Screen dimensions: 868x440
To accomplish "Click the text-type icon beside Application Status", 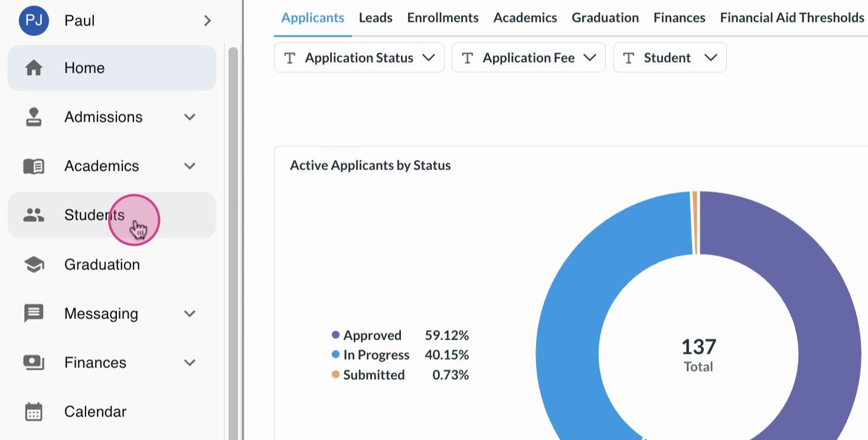I will tap(290, 58).
